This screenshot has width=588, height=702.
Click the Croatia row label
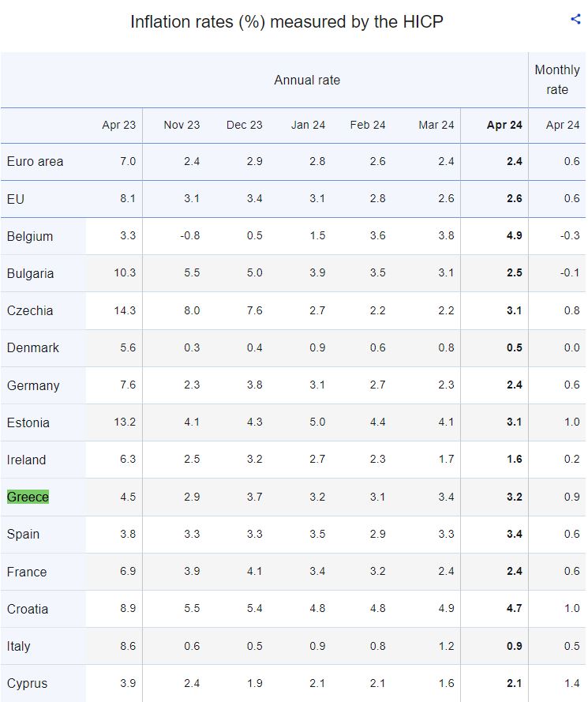(28, 609)
